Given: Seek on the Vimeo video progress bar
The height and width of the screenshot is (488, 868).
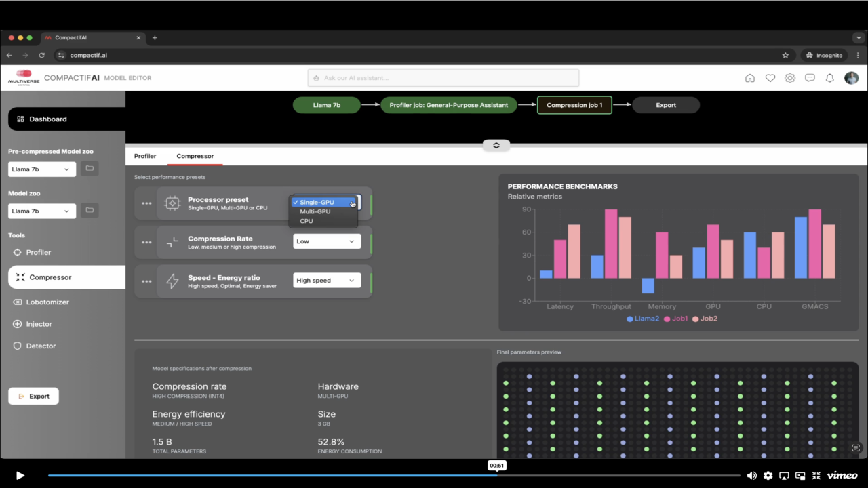Looking at the screenshot, I should coord(394,476).
